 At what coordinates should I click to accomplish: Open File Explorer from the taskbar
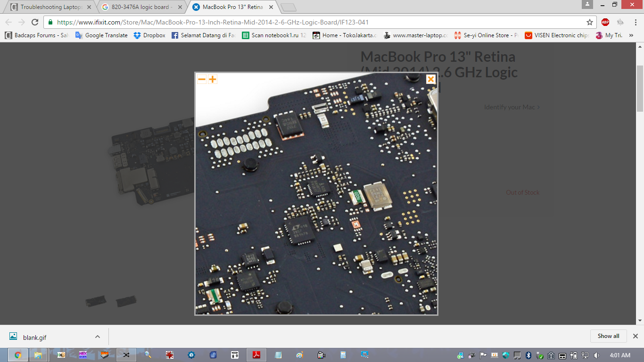[39, 355]
